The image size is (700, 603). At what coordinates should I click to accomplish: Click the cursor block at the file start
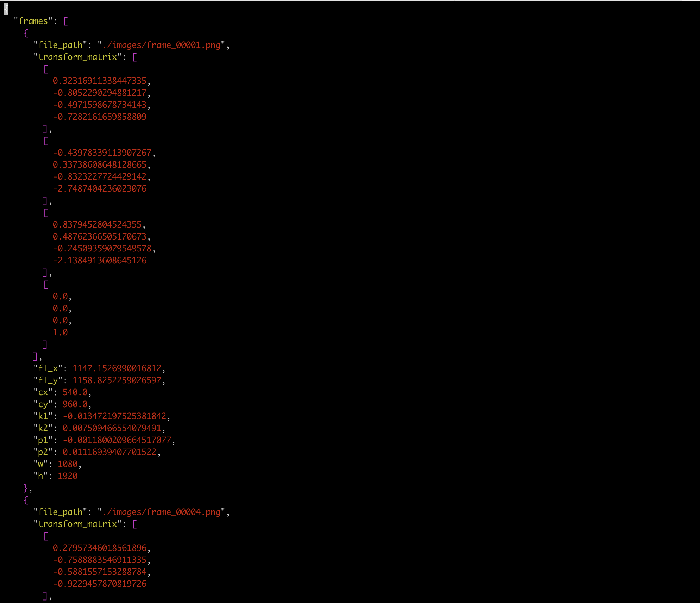tap(6, 9)
